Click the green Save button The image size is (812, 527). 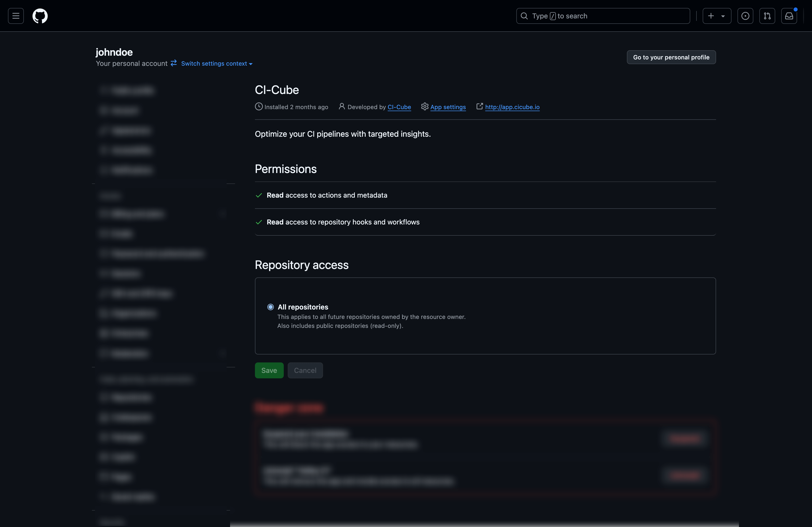pyautogui.click(x=269, y=370)
